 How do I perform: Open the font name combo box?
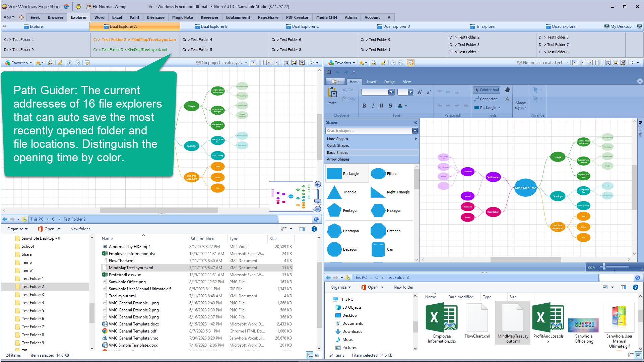pos(378,92)
